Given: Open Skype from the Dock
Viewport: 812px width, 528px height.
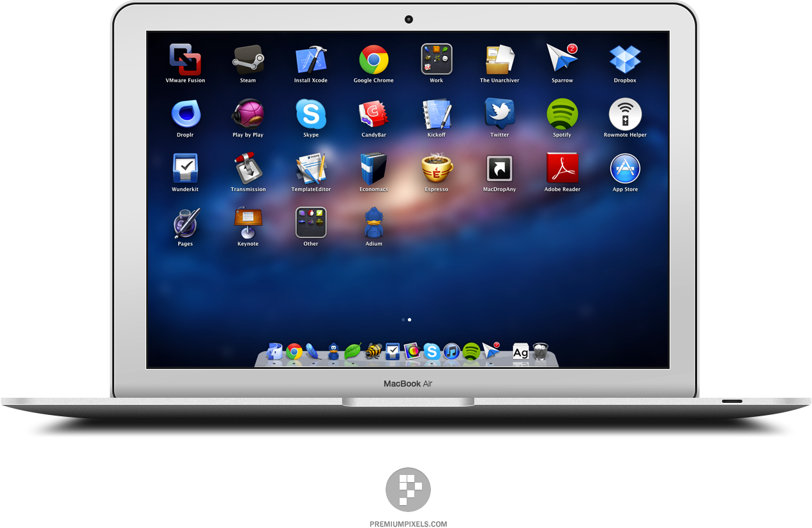Looking at the screenshot, I should (432, 351).
